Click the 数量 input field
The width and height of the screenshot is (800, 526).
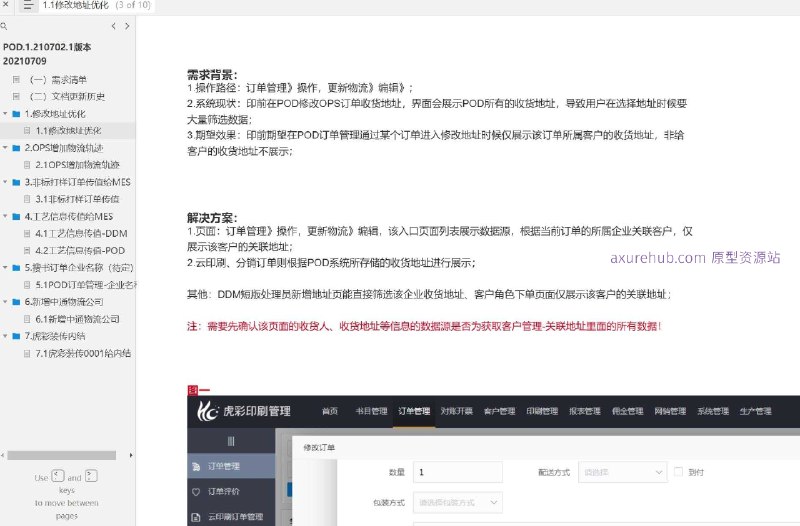pyautogui.click(x=458, y=472)
